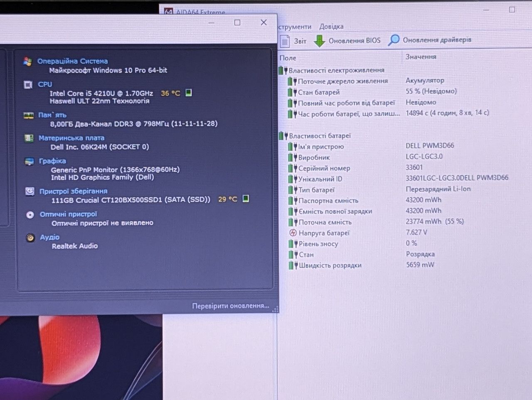Screen dimensions: 532x400
Task: Click the RAM icon beside Пам'ять
Action: tap(28, 115)
